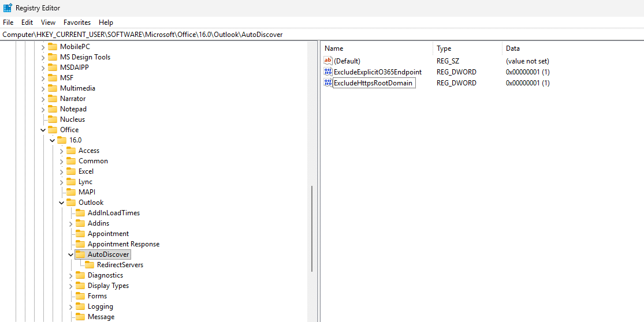Image resolution: width=644 pixels, height=322 pixels.
Task: Select the Forms key label
Action: click(98, 296)
